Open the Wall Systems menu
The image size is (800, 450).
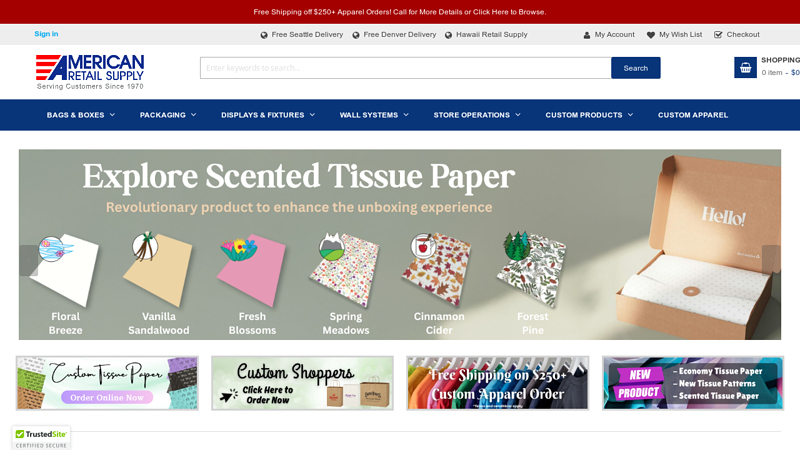[374, 115]
